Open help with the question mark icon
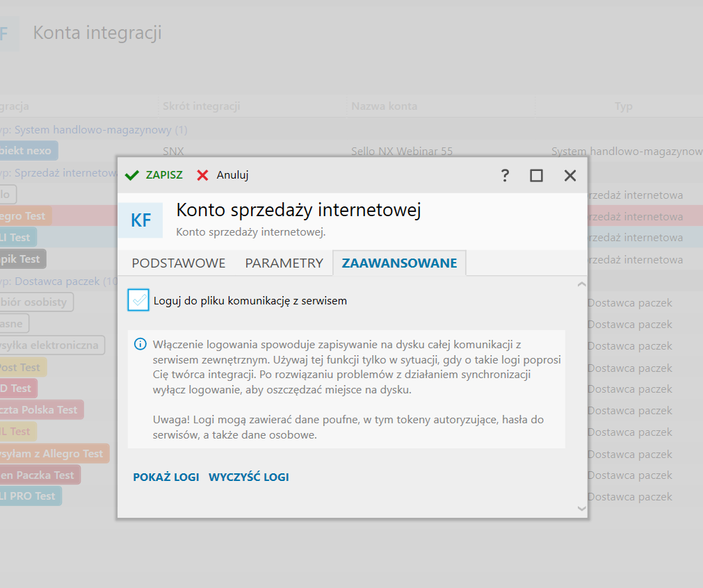 click(x=506, y=176)
